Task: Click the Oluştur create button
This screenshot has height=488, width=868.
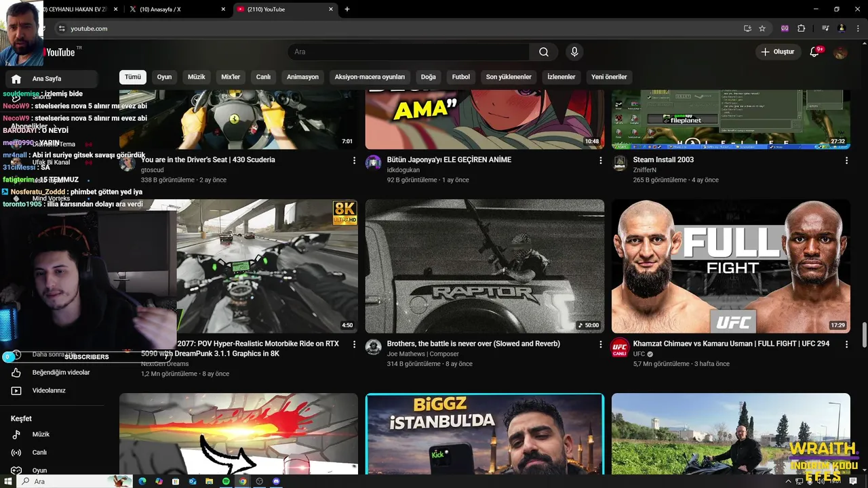Action: click(x=777, y=52)
